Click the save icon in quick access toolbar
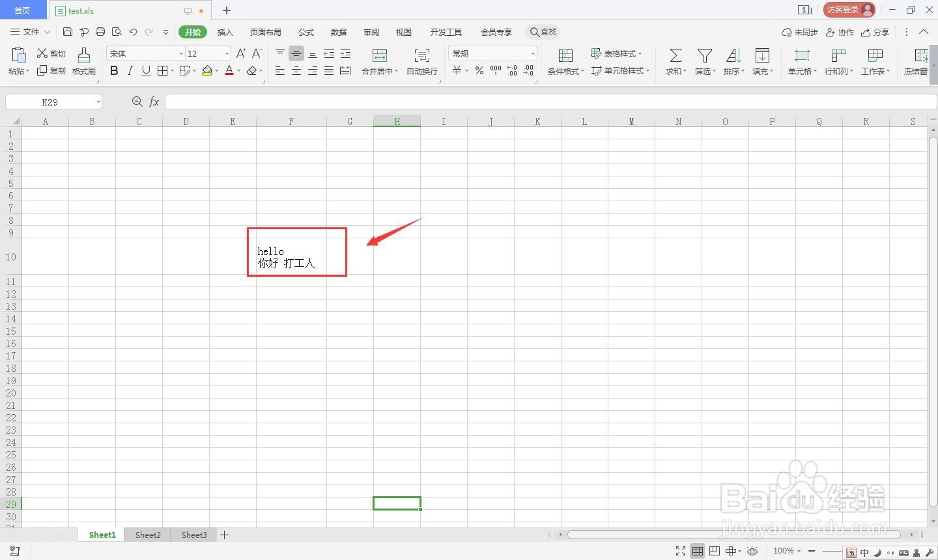The height and width of the screenshot is (560, 938). 68,31
